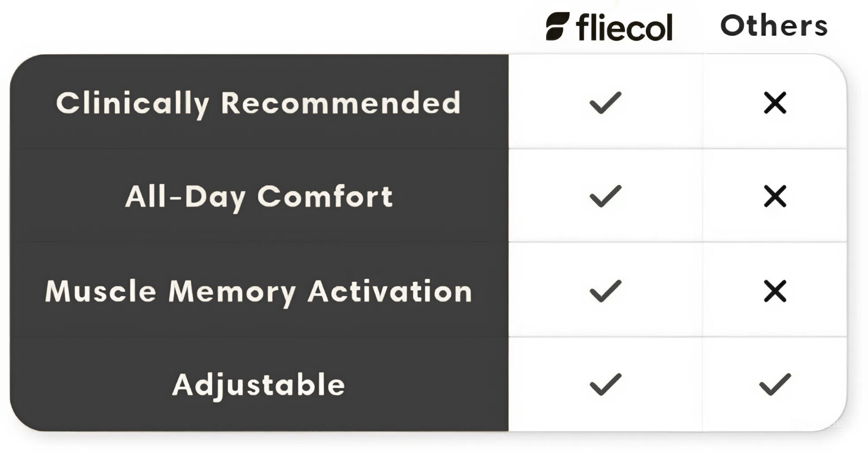Click the word Recommended
This screenshot has width=868, height=454.
341,103
